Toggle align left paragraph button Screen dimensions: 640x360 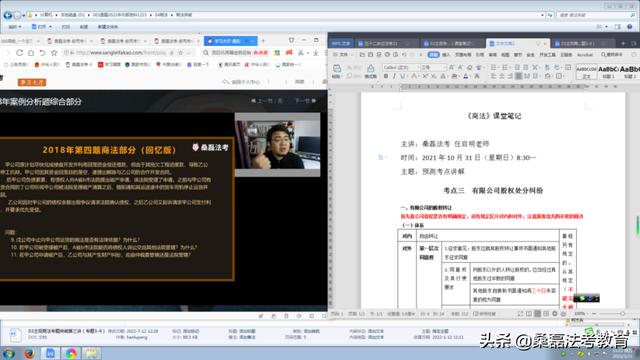494,76
